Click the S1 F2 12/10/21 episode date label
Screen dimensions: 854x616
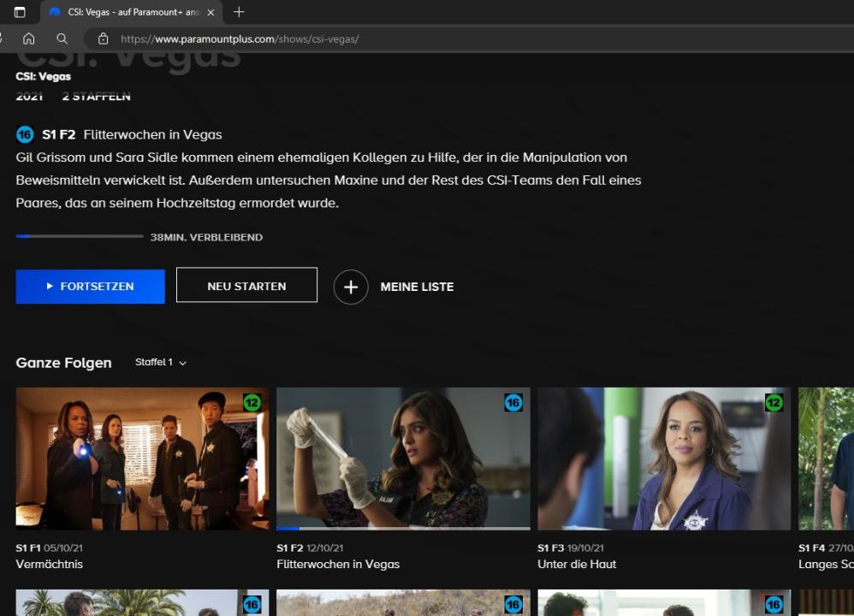pos(310,548)
